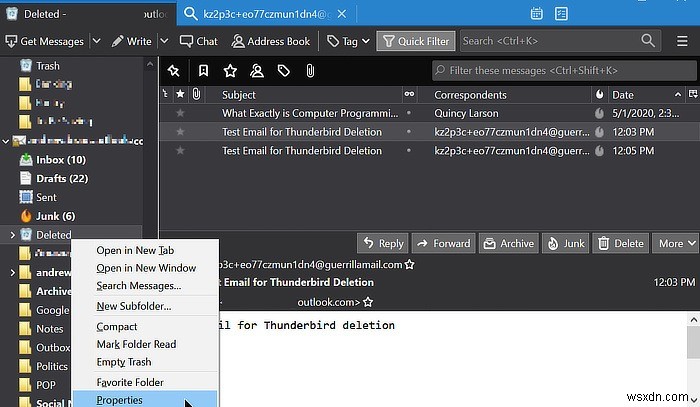Open folder Properties from context menu
700x407 pixels.
coord(145,400)
